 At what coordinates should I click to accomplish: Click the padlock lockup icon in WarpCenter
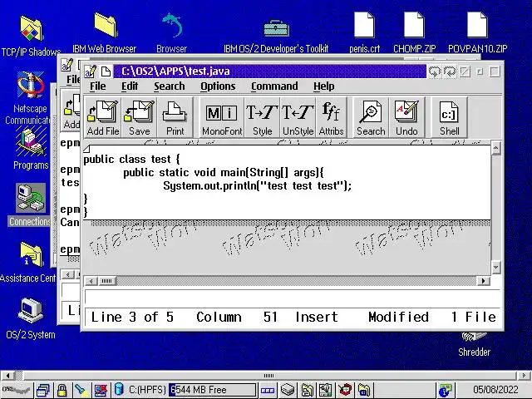(x=62, y=390)
